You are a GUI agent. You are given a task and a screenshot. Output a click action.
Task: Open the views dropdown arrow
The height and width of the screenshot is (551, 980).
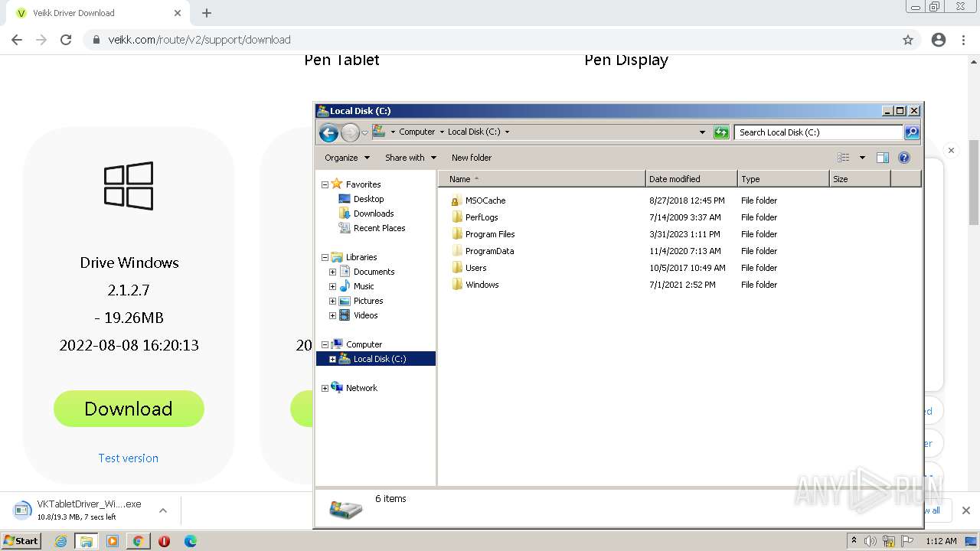862,158
